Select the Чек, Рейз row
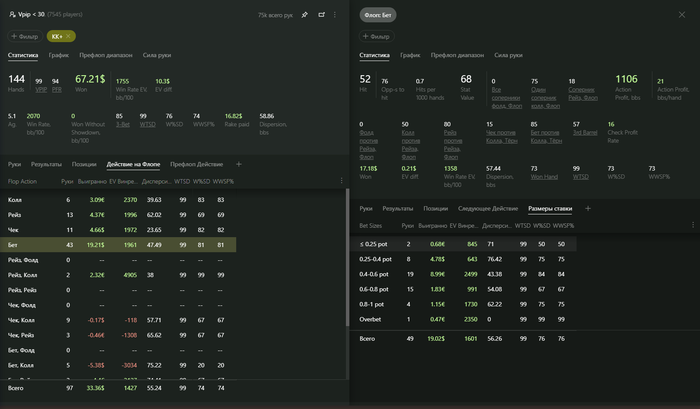Viewport: 700px width, 409px height. [x=118, y=335]
